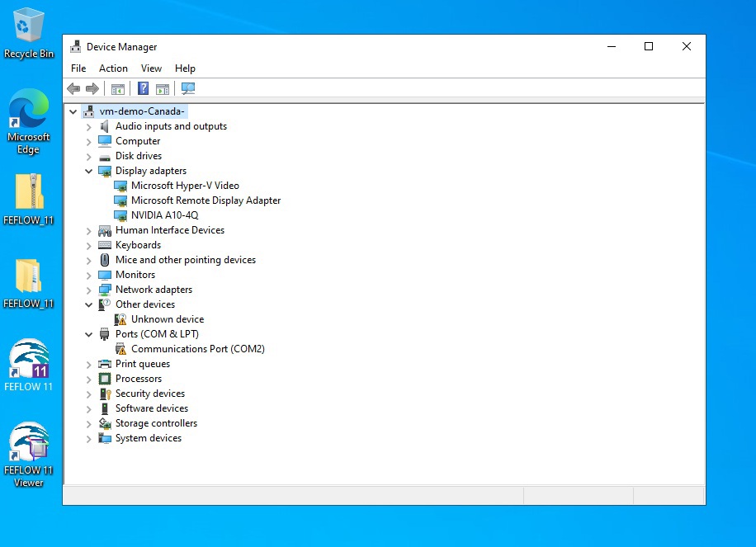Select the Security devices label
756x547 pixels.
[150, 394]
